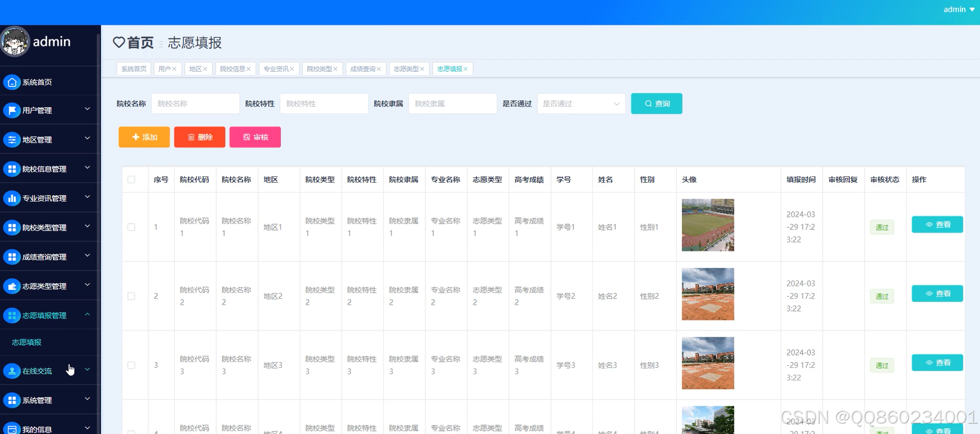980x434 pixels.
Task: Open row 2 campus plaza thumbnail
Action: pos(708,294)
